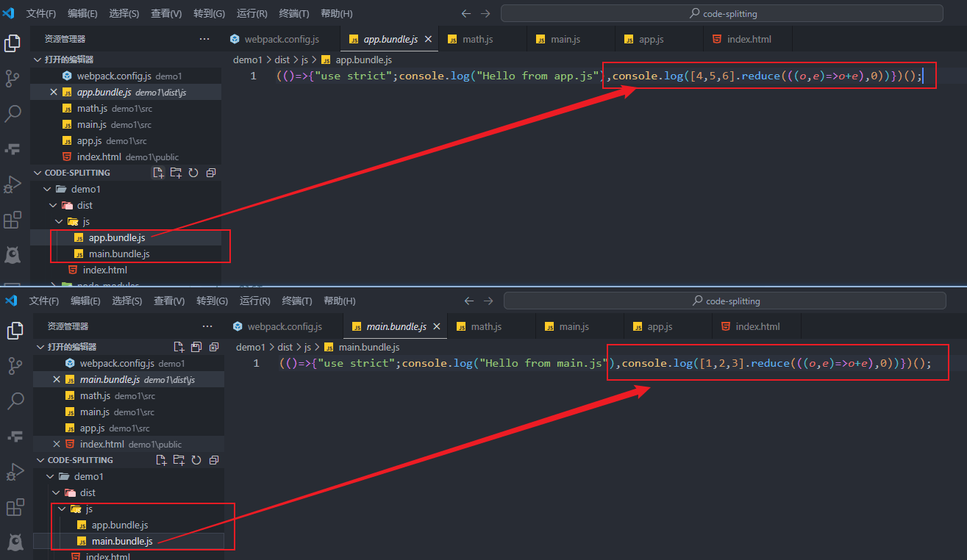
Task: Open Extensions view in bottom window
Action: [x=15, y=507]
